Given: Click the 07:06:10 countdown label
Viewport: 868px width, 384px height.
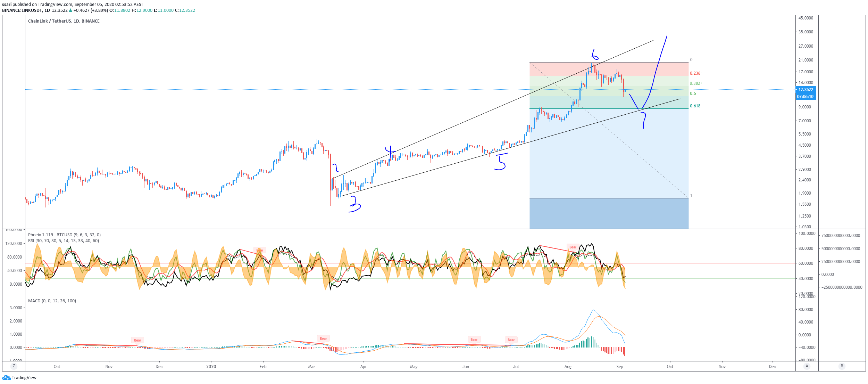Looking at the screenshot, I should point(806,97).
